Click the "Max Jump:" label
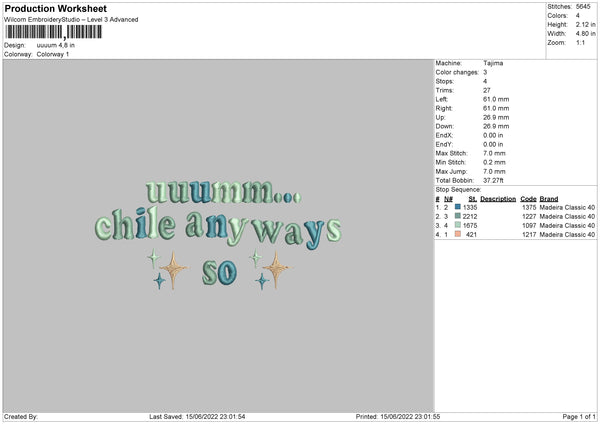Image resolution: width=600 pixels, height=424 pixels. point(451,171)
